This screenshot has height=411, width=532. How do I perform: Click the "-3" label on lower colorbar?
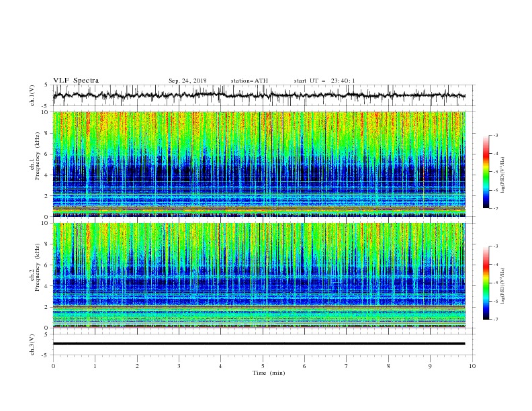click(x=495, y=246)
